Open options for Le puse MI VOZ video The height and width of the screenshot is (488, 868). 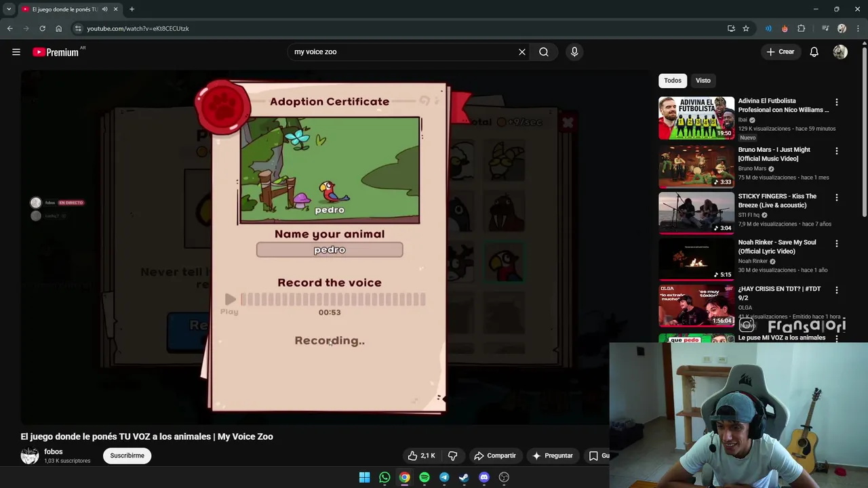click(x=836, y=338)
